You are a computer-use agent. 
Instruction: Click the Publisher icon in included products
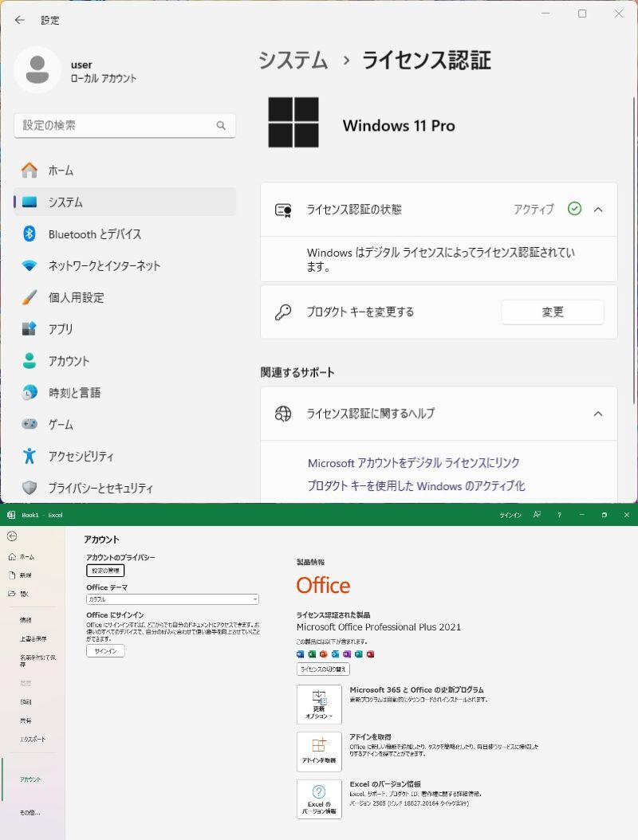359,654
